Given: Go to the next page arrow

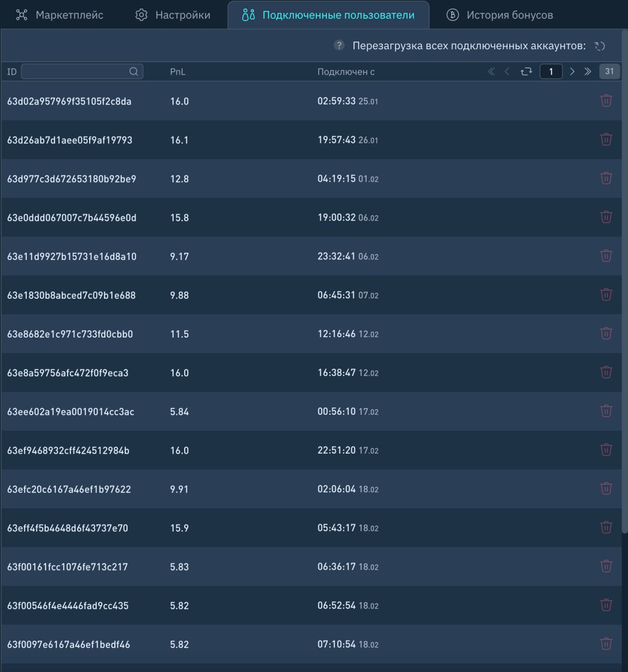Looking at the screenshot, I should 572,71.
